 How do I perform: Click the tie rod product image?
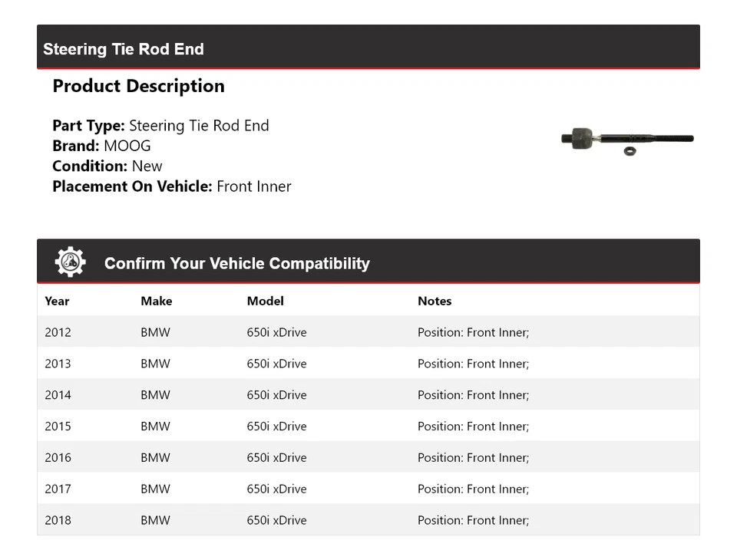tap(627, 140)
